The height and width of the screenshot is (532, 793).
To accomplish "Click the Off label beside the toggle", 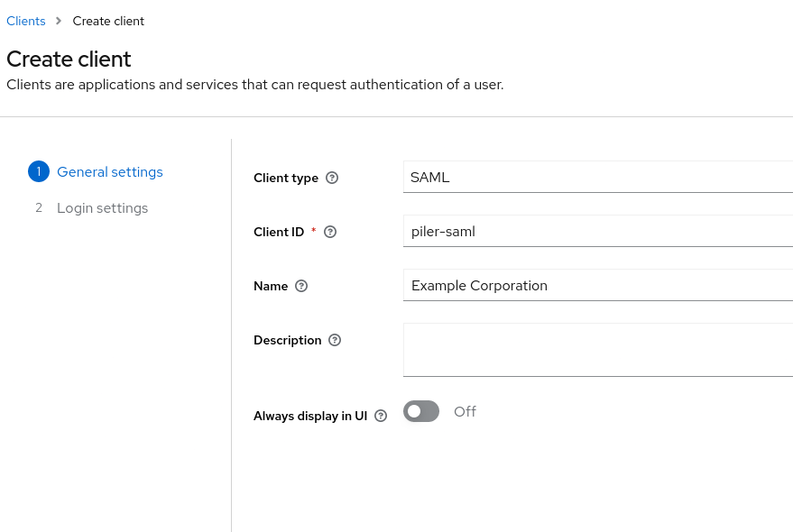I will pyautogui.click(x=465, y=411).
